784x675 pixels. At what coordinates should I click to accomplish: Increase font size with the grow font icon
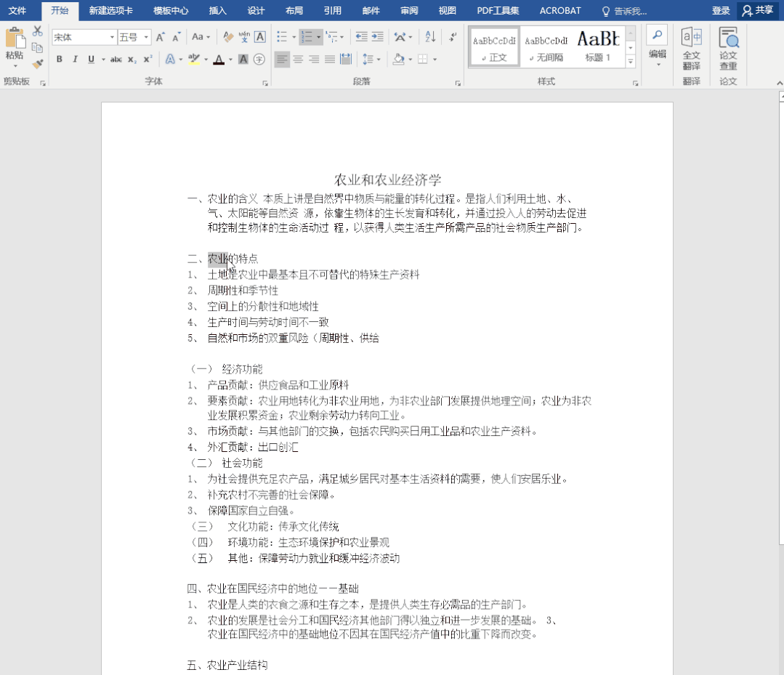point(160,37)
